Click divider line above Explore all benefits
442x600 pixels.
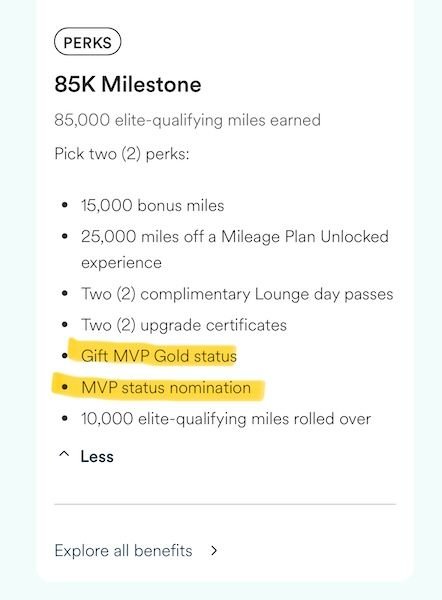pos(225,504)
